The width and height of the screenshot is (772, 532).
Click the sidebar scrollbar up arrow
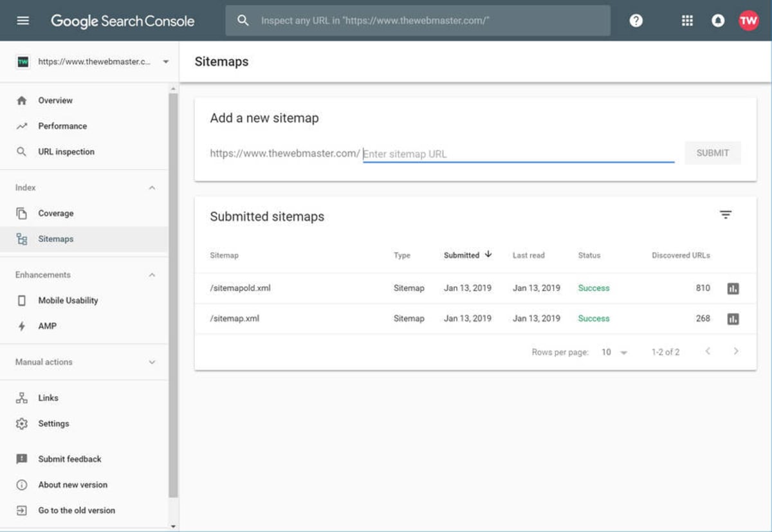tap(172, 88)
